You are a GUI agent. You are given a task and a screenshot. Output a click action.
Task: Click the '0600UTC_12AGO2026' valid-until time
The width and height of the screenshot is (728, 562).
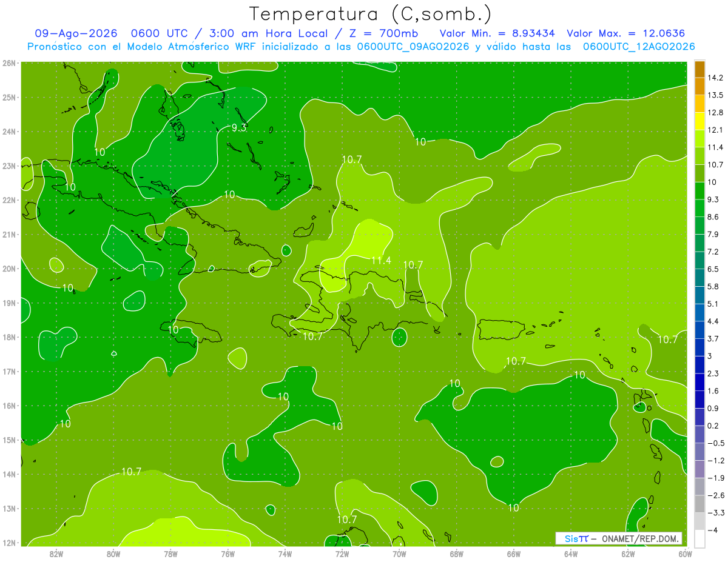tap(639, 47)
